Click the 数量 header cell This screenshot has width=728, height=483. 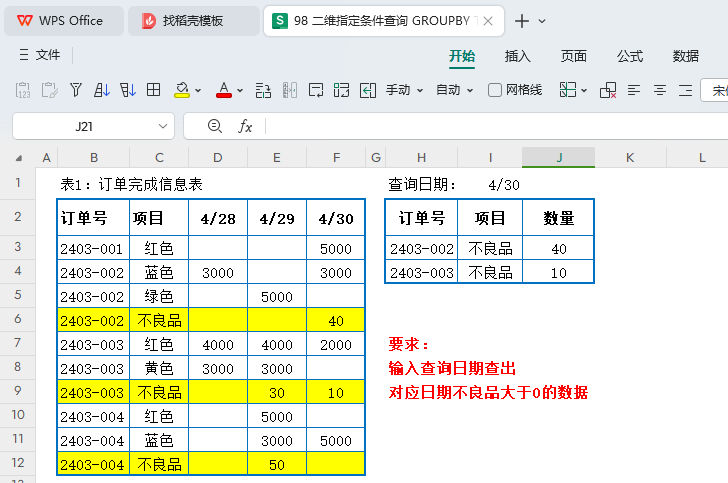point(559,217)
